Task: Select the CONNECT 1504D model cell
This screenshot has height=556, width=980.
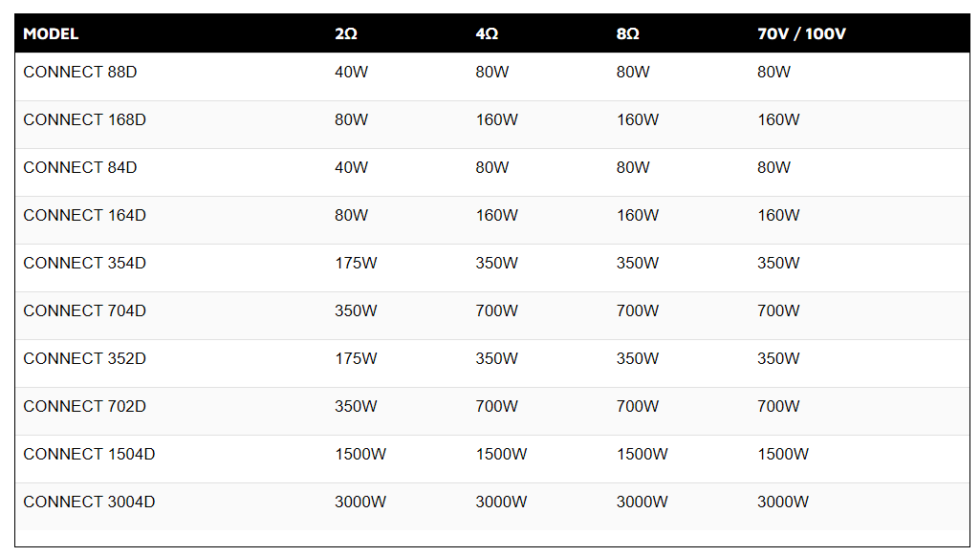Action: (x=89, y=454)
